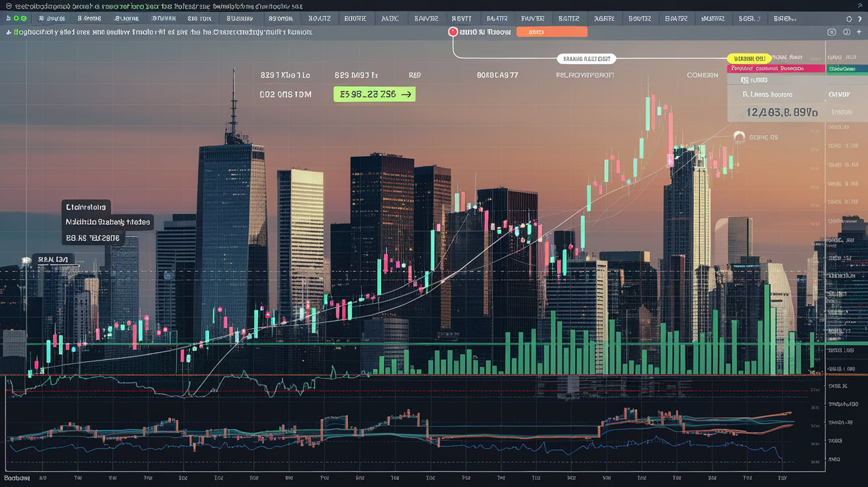Open the 'BIREM' tab

coord(785,19)
